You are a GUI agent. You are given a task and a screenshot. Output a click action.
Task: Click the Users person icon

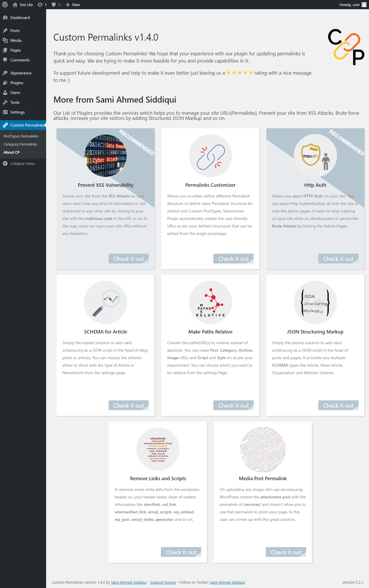pyautogui.click(x=5, y=93)
